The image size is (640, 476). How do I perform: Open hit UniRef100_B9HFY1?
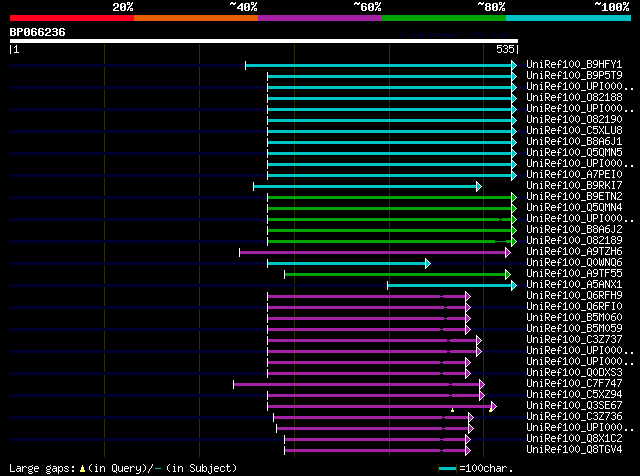coord(574,65)
